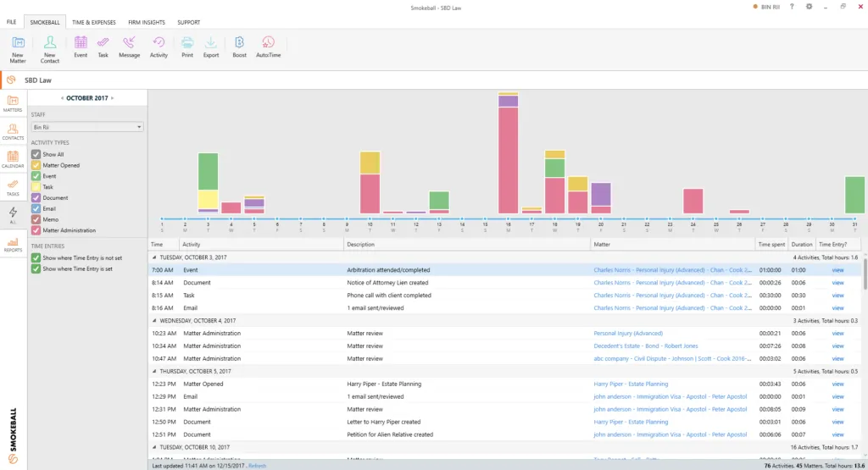Add a New Contact from the ribbon
This screenshot has height=470, width=868.
click(x=49, y=49)
